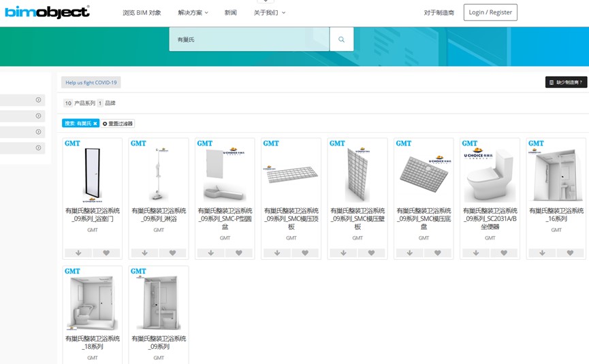Screen dimensions: 589x364
Task: Open the 关于我们 dropdown menu
Action: pyautogui.click(x=270, y=13)
